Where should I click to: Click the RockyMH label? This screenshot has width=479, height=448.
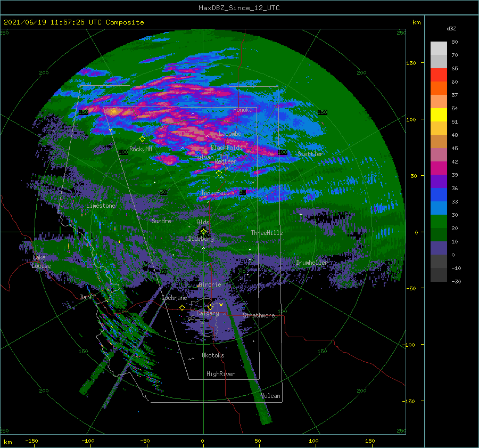pos(141,149)
